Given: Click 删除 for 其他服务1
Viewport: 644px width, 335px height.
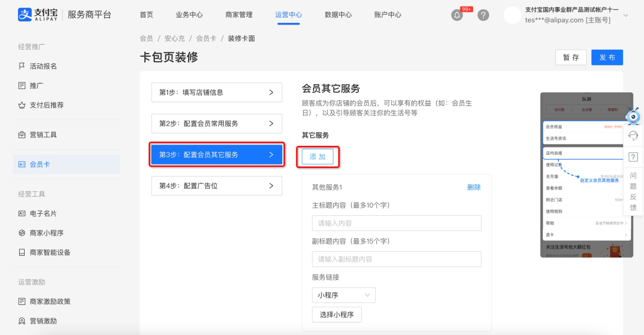Looking at the screenshot, I should click(474, 187).
